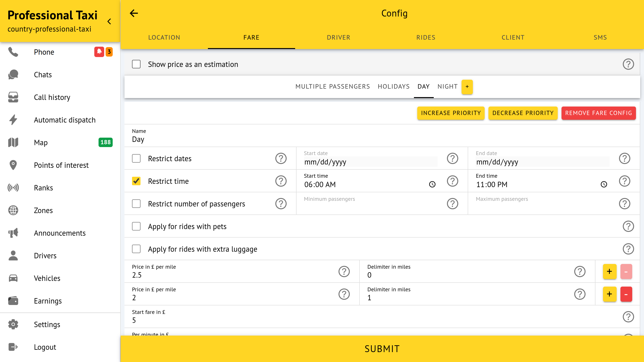The image size is (644, 362).
Task: Open the Start time clock picker
Action: [x=432, y=185]
